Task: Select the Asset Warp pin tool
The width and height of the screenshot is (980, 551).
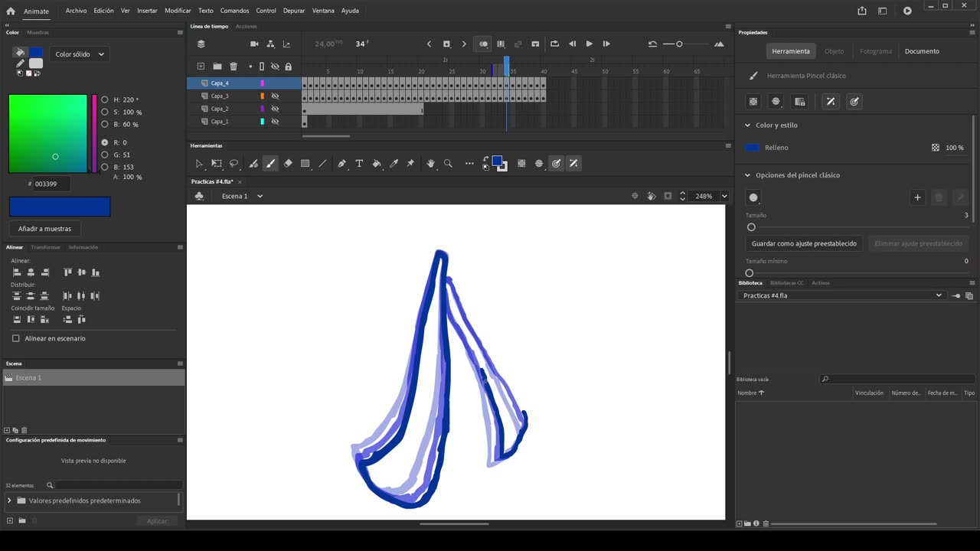Action: (x=410, y=163)
